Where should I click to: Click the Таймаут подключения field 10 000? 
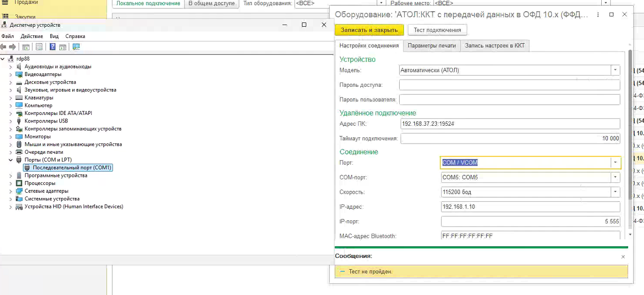pos(510,138)
